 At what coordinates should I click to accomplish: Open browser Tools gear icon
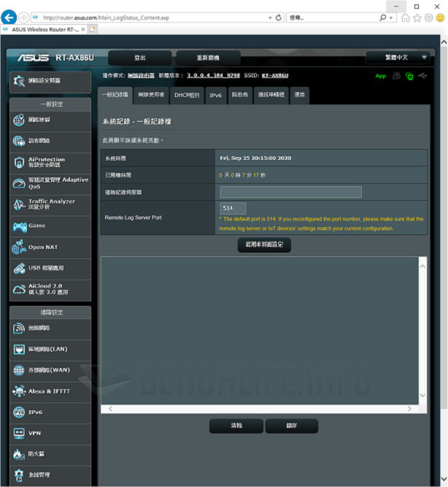pos(428,18)
